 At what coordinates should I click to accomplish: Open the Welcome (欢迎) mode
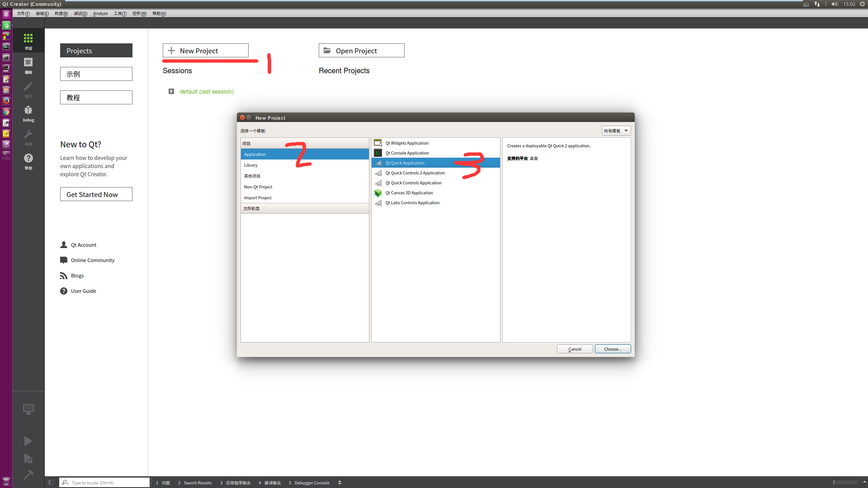click(x=28, y=41)
